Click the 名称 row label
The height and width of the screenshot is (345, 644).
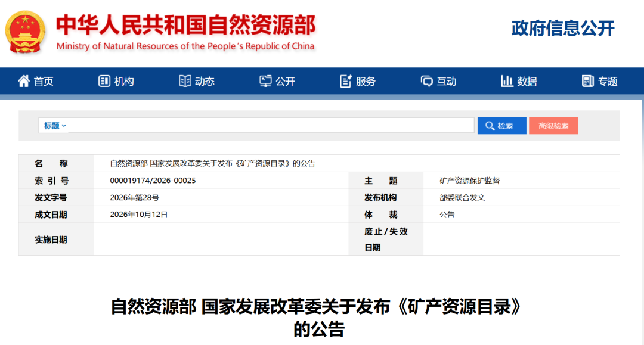pos(51,164)
